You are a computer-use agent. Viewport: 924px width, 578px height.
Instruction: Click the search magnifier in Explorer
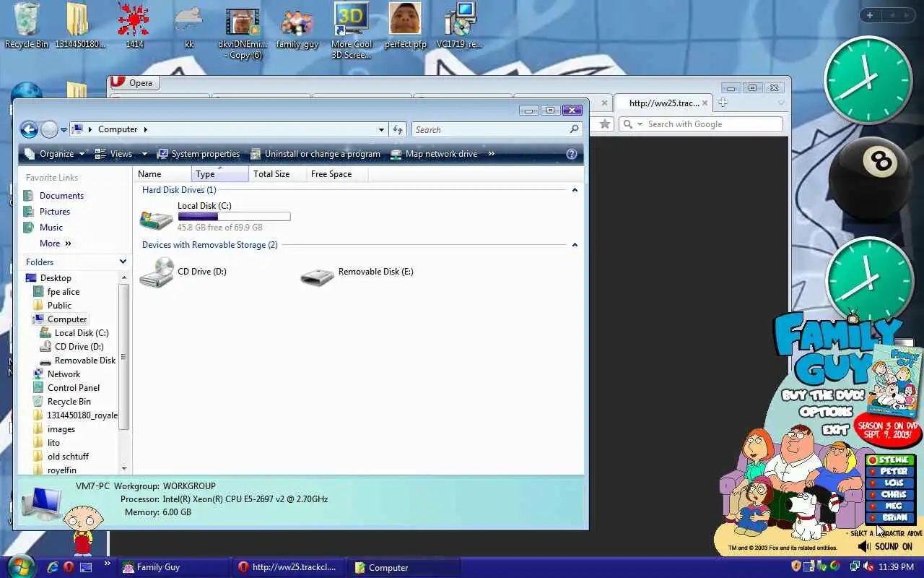(575, 129)
